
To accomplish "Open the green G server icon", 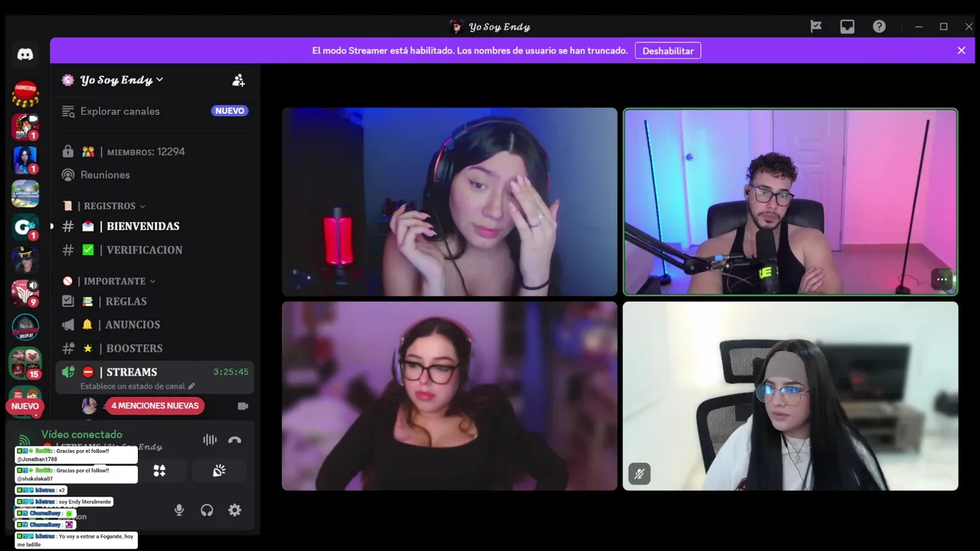I will point(25,227).
